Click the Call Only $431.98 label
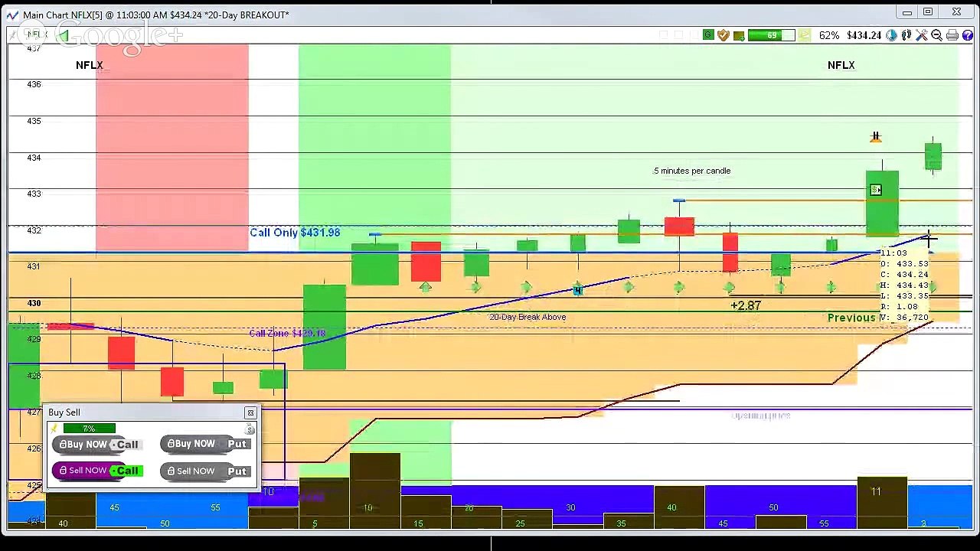Viewport: 980px width, 551px height. tap(295, 233)
